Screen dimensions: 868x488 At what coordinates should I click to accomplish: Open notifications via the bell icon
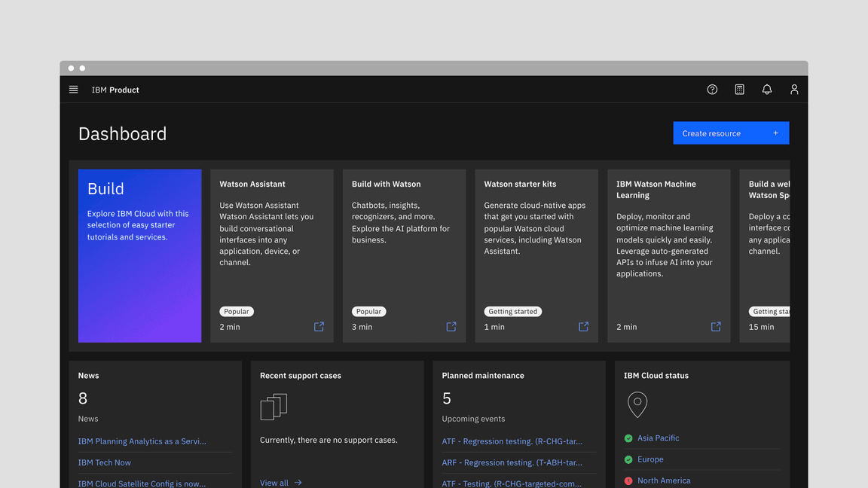point(766,89)
